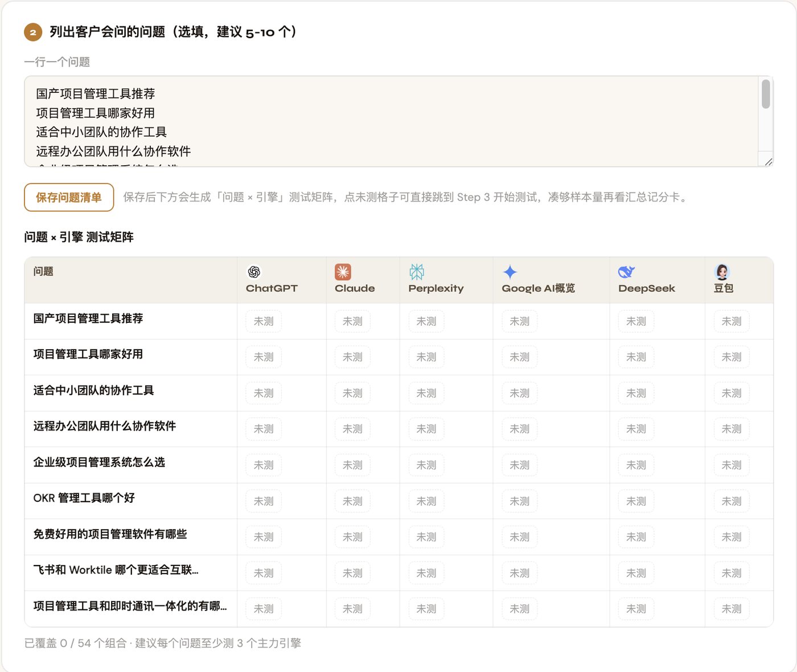Select 未测 for 适合中小团队的协作工具 under Google AI概览
This screenshot has height=672, width=797.
(x=520, y=393)
